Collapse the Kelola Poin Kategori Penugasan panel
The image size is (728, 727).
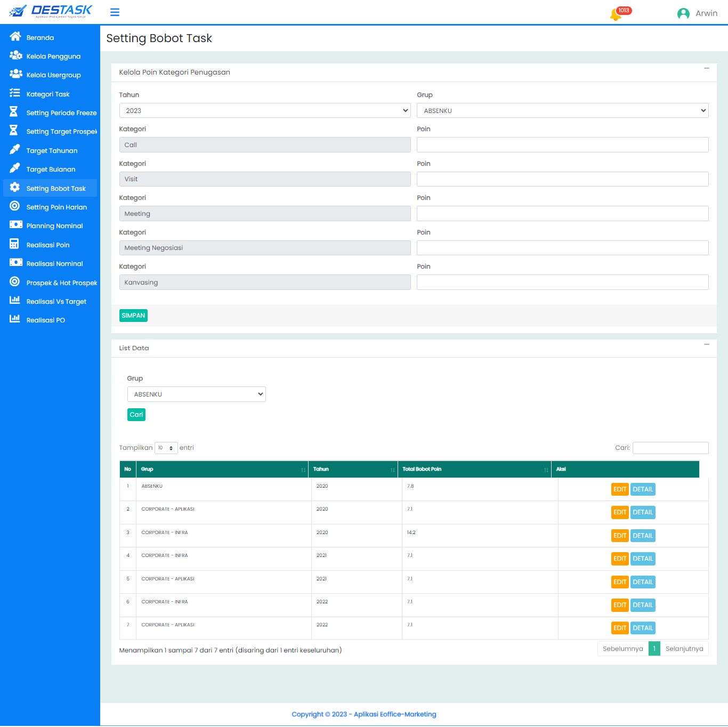pos(706,69)
